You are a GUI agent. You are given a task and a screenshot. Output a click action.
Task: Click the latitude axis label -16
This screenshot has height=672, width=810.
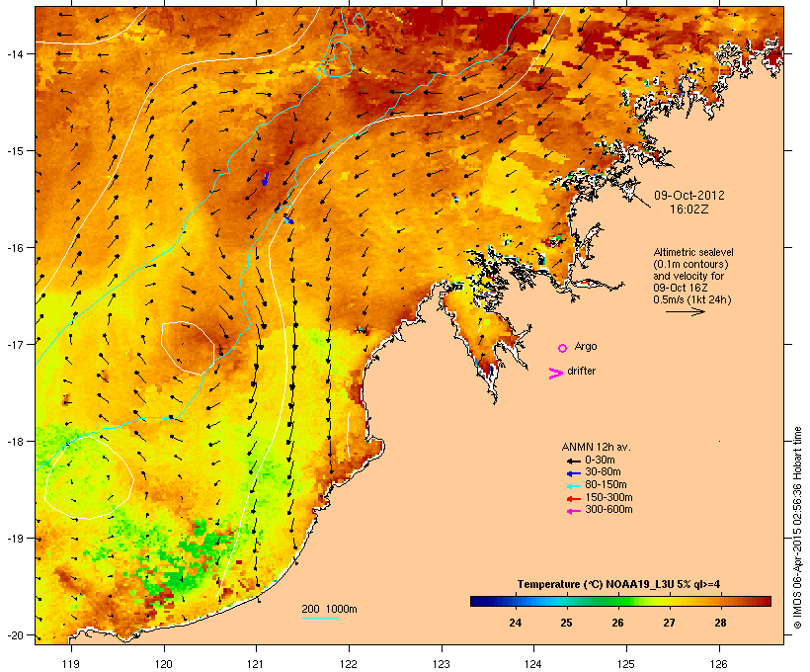click(x=14, y=248)
